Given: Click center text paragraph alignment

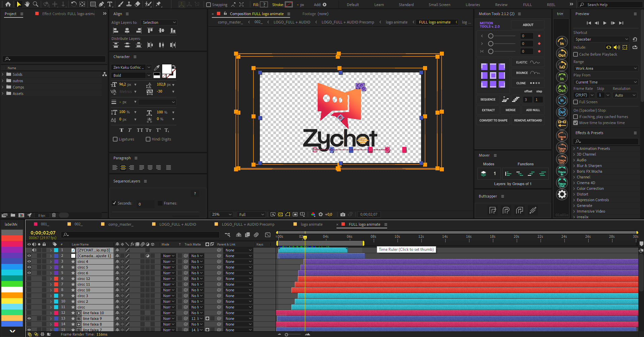Looking at the screenshot, I should pos(123,167).
